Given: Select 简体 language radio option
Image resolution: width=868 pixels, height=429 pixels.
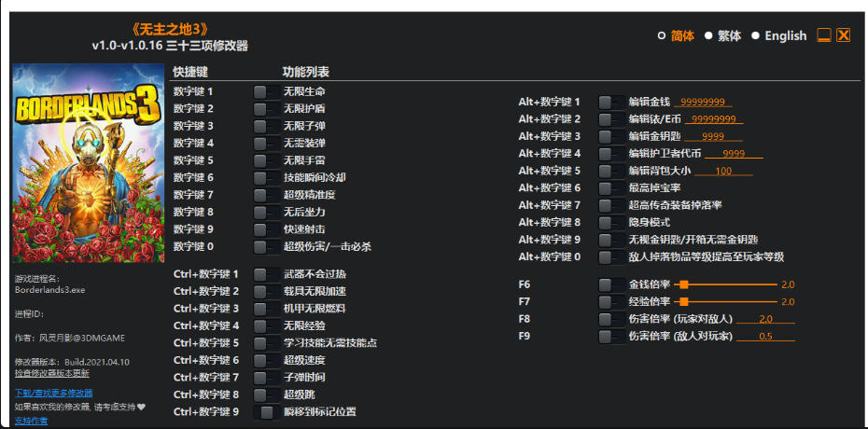Looking at the screenshot, I should pos(676,36).
